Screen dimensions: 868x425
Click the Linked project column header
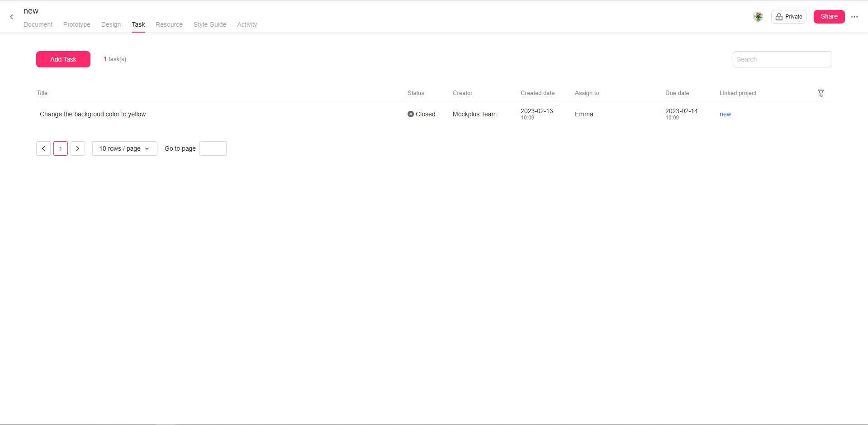738,93
